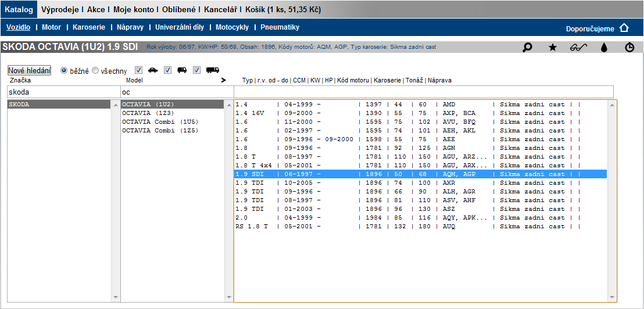644x309 pixels.
Task: Open Oblíbené menu item
Action: point(179,9)
